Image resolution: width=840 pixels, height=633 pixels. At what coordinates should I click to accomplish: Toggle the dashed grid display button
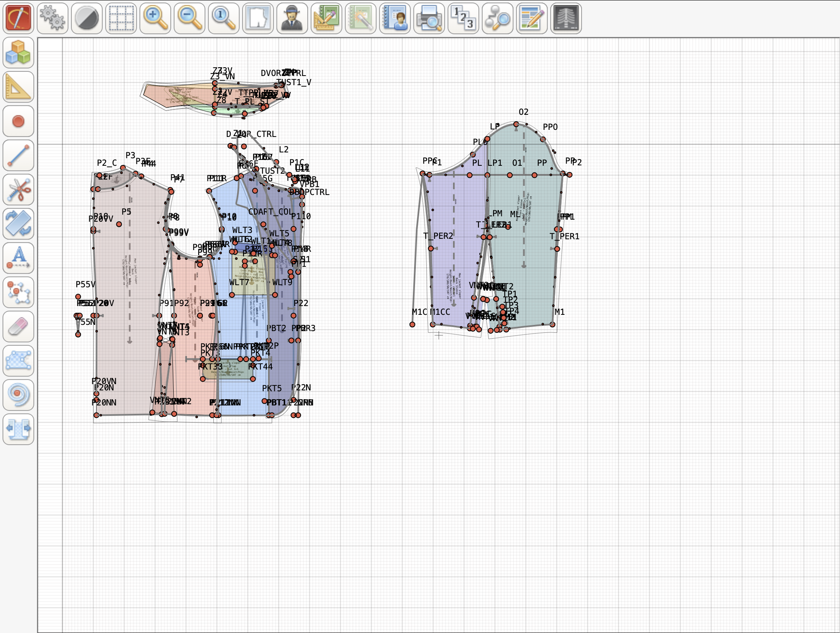(121, 18)
